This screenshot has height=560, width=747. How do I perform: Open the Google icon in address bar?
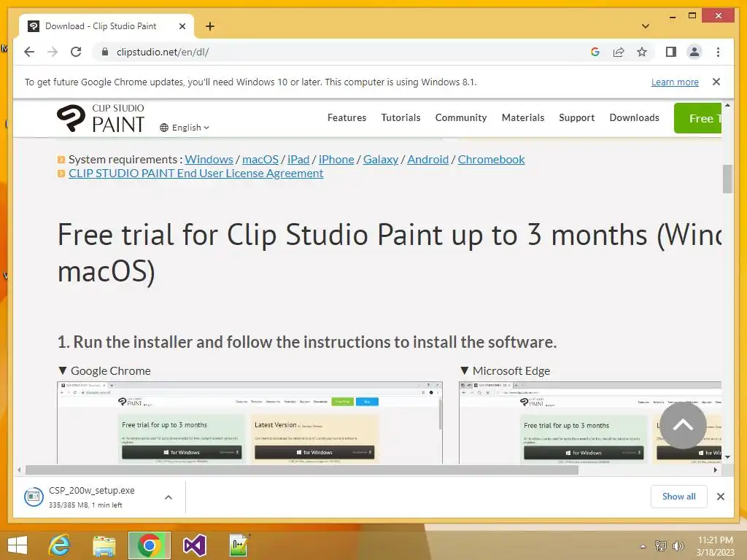(x=595, y=52)
